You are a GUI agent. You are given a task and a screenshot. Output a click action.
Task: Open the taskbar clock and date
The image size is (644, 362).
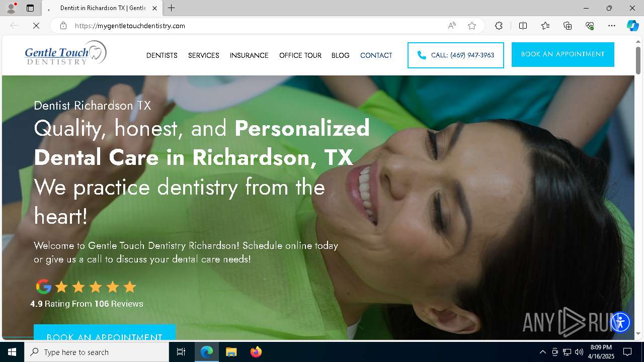click(602, 352)
